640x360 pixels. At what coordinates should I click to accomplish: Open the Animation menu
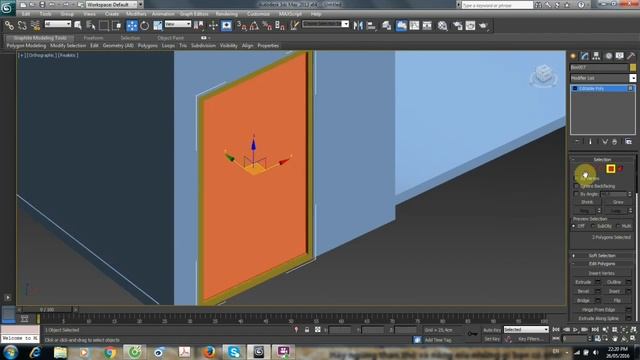pos(163,14)
